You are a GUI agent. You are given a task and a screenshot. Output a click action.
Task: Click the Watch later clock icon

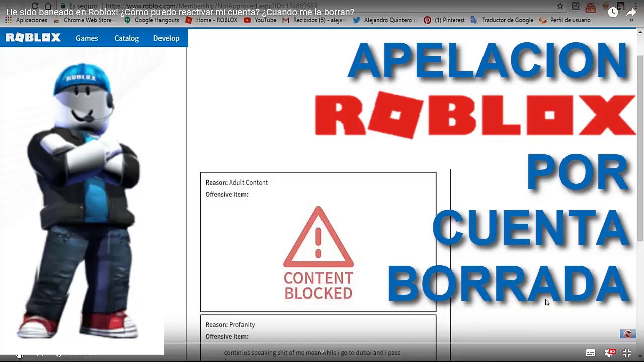tap(613, 13)
